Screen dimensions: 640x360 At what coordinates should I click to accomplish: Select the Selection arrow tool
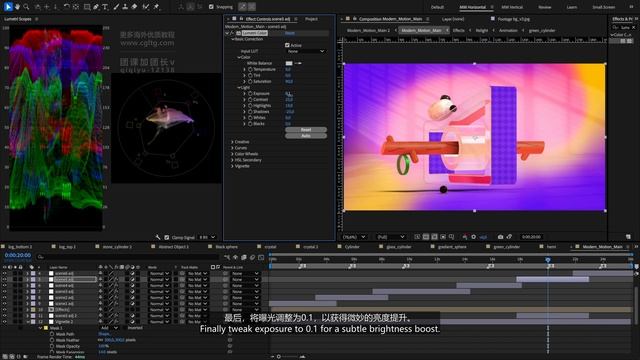click(x=8, y=7)
